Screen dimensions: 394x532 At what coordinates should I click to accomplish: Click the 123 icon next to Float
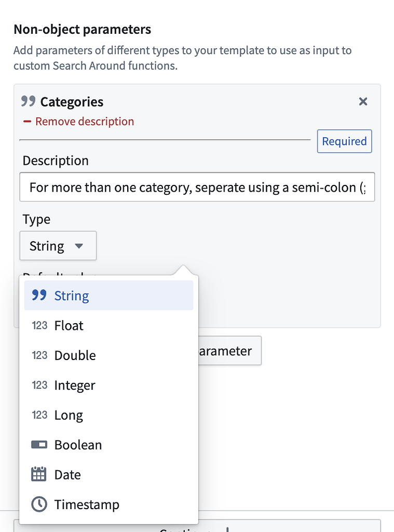point(39,326)
